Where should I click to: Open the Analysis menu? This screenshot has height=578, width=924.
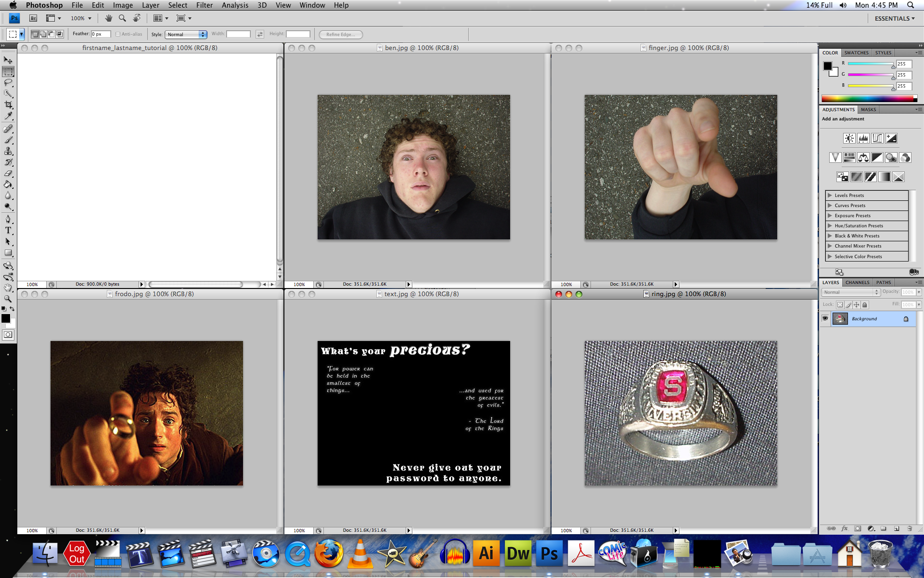click(x=235, y=5)
